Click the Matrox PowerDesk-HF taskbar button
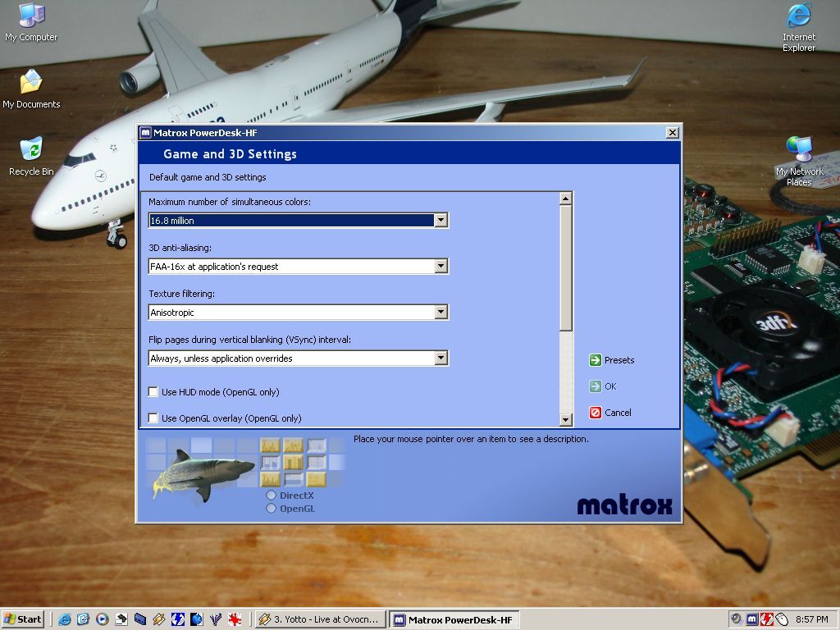The width and height of the screenshot is (840, 630). [454, 620]
